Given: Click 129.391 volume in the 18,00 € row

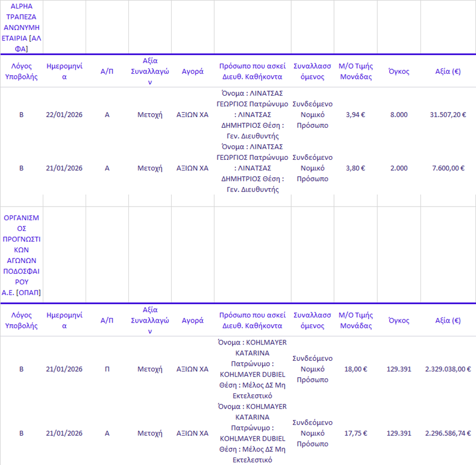Looking at the screenshot, I should click(399, 369).
